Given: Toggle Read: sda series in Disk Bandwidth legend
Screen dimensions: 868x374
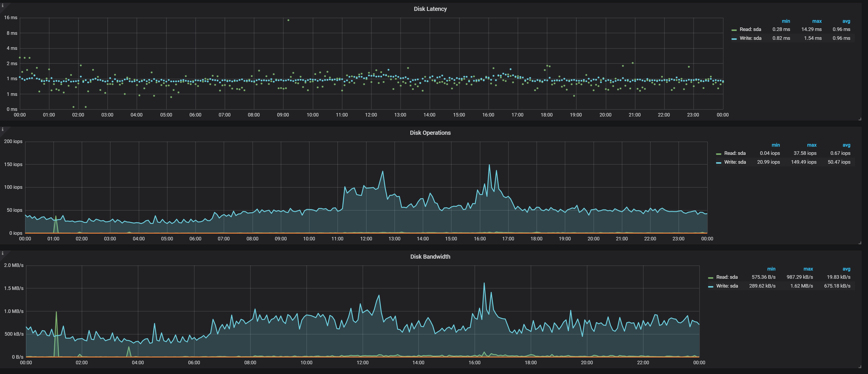Looking at the screenshot, I should (726, 277).
